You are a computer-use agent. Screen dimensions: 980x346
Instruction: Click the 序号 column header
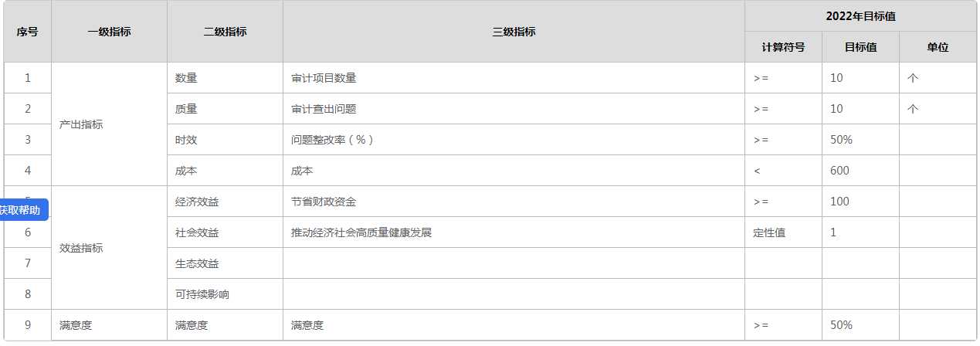28,32
